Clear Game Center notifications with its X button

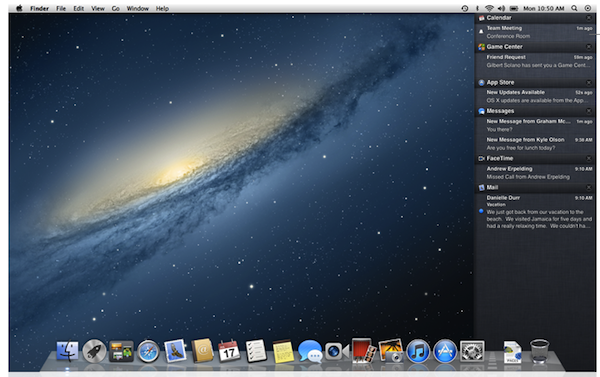point(589,47)
